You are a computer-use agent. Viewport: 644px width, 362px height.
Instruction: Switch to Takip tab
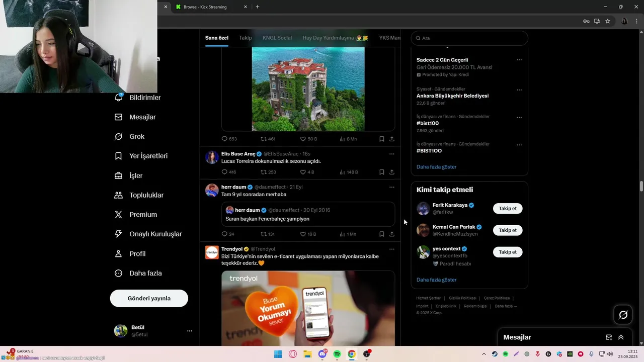click(x=246, y=38)
